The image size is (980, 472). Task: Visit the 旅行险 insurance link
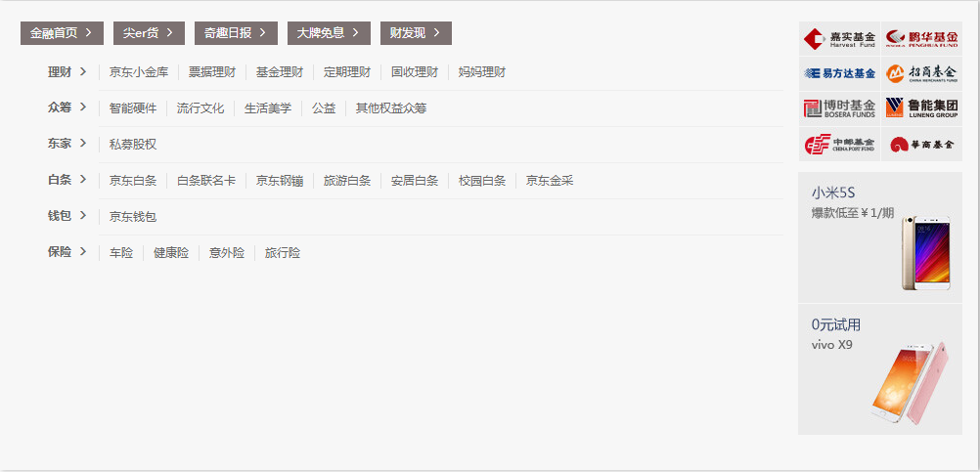[x=283, y=253]
